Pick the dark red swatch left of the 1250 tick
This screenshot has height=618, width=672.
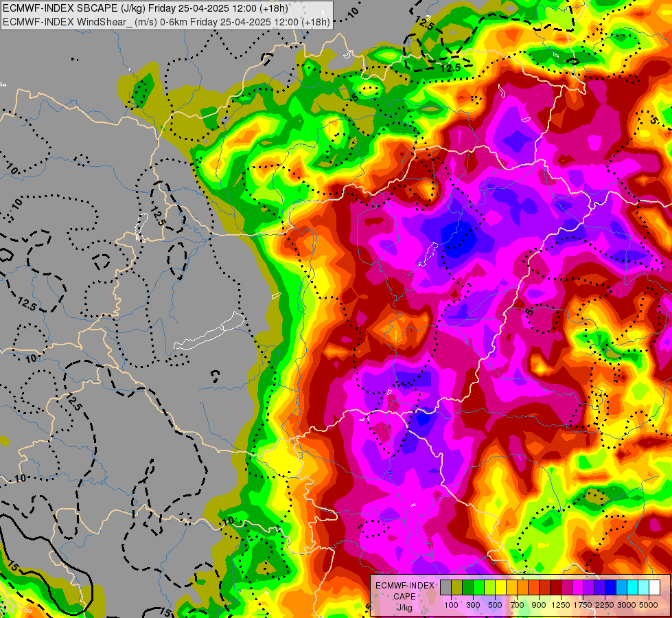tap(555, 587)
